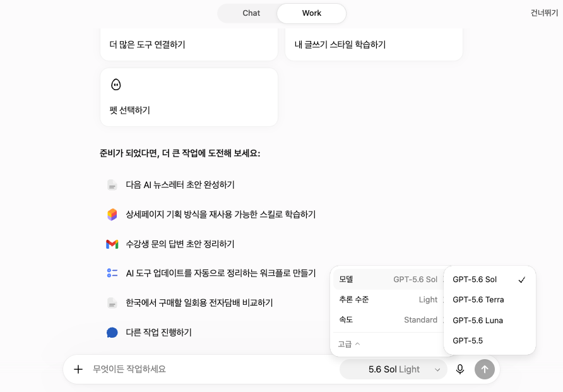Click the heading 준비가 되었다면, 더 큰 작업에 도전해 보세요
Image resolution: width=563 pixels, height=392 pixels.
tap(179, 153)
